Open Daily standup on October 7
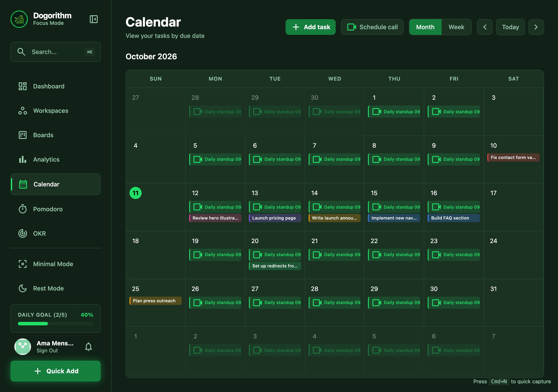Screen dimensions: 558x392 (x=334, y=159)
